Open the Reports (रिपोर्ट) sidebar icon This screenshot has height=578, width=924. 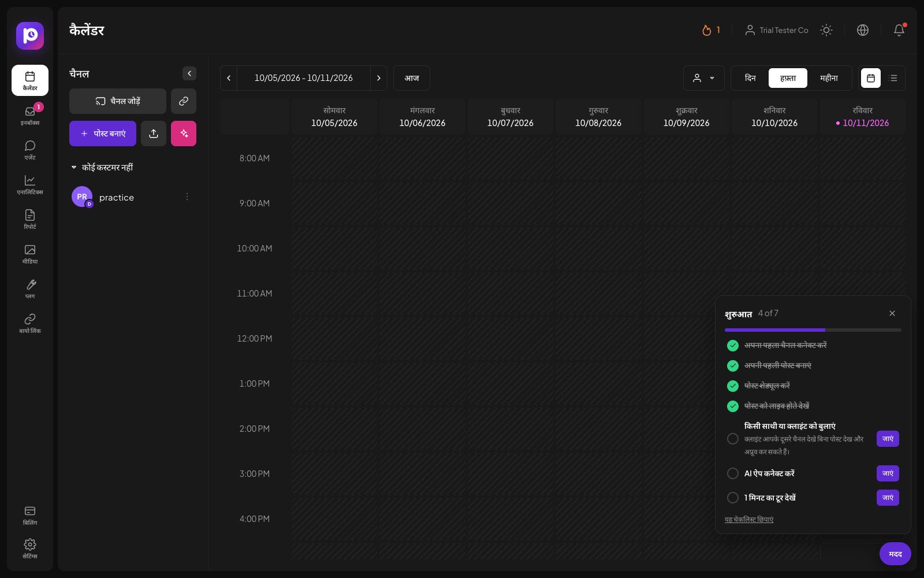(x=30, y=218)
